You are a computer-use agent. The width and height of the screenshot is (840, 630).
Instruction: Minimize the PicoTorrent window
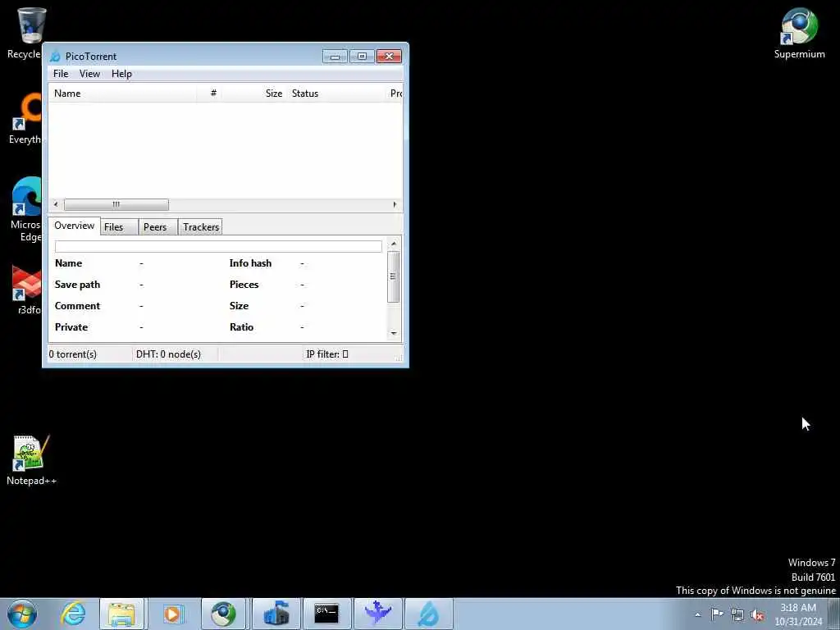pyautogui.click(x=335, y=57)
